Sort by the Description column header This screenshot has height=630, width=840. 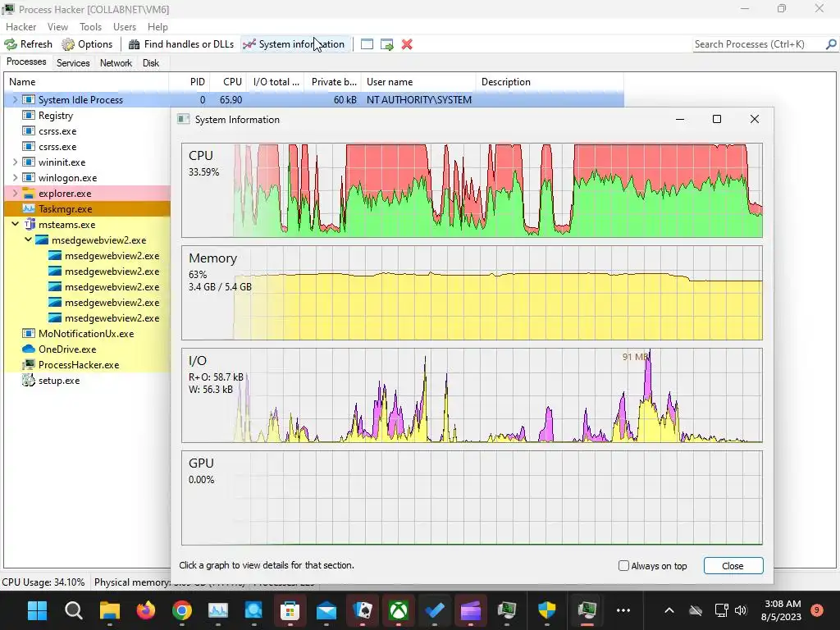[550, 82]
